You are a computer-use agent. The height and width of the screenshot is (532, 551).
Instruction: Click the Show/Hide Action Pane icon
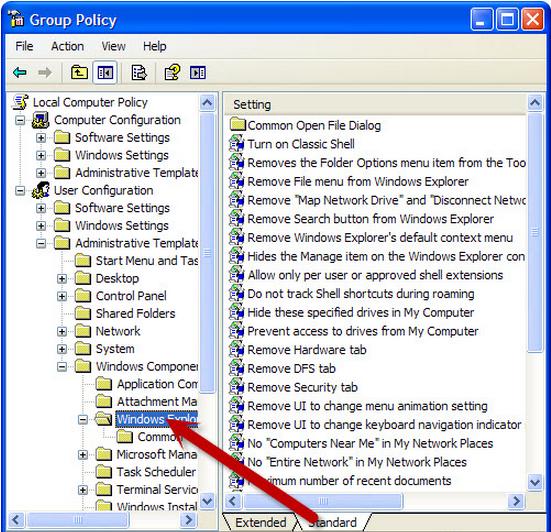[198, 73]
